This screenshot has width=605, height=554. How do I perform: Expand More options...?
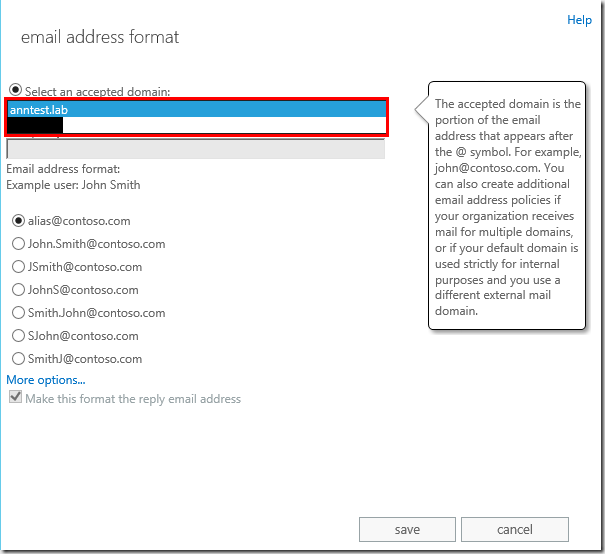point(46,380)
